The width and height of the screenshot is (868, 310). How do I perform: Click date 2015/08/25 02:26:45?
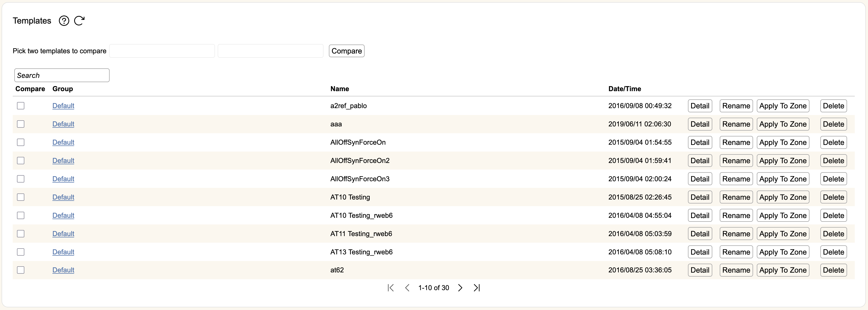pyautogui.click(x=640, y=197)
